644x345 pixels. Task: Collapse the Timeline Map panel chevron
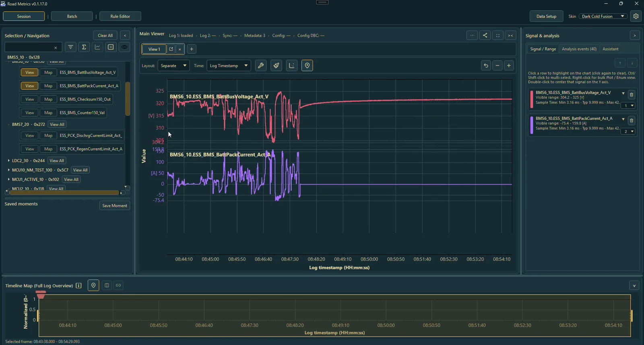click(634, 285)
